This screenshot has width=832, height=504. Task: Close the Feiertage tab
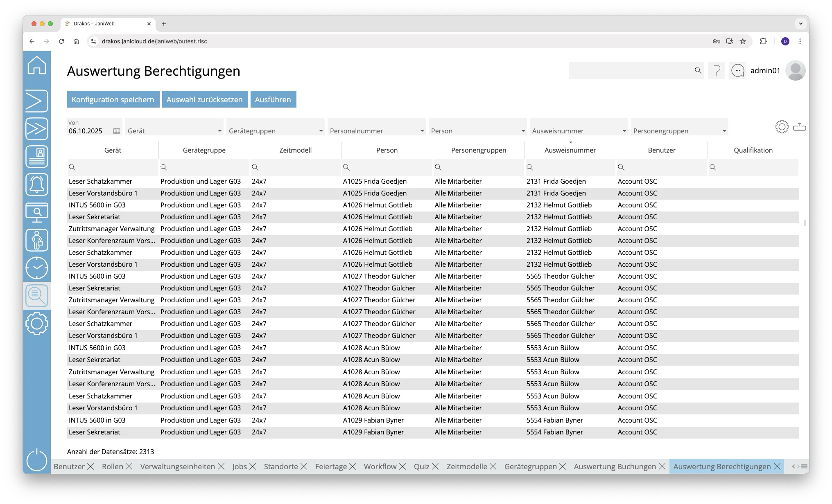(x=353, y=466)
